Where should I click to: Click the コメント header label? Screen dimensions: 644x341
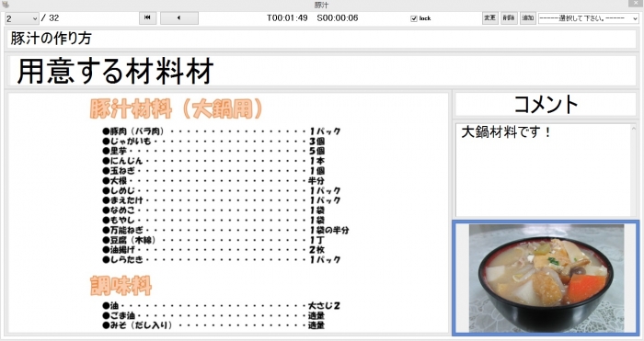tap(546, 104)
